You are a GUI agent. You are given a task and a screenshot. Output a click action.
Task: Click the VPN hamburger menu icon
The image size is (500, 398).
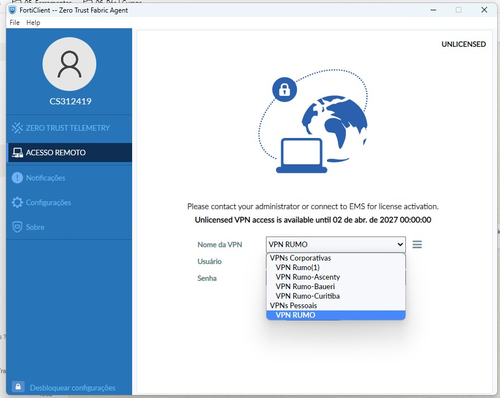click(417, 244)
